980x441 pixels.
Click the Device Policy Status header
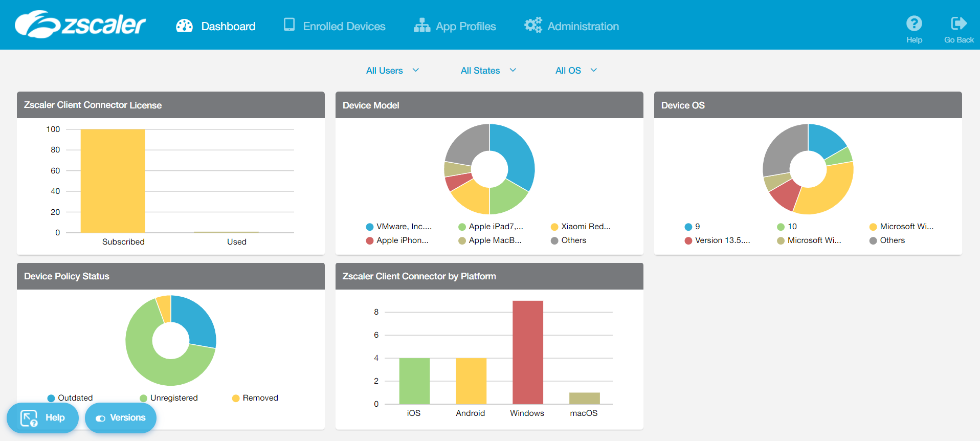[x=171, y=276]
